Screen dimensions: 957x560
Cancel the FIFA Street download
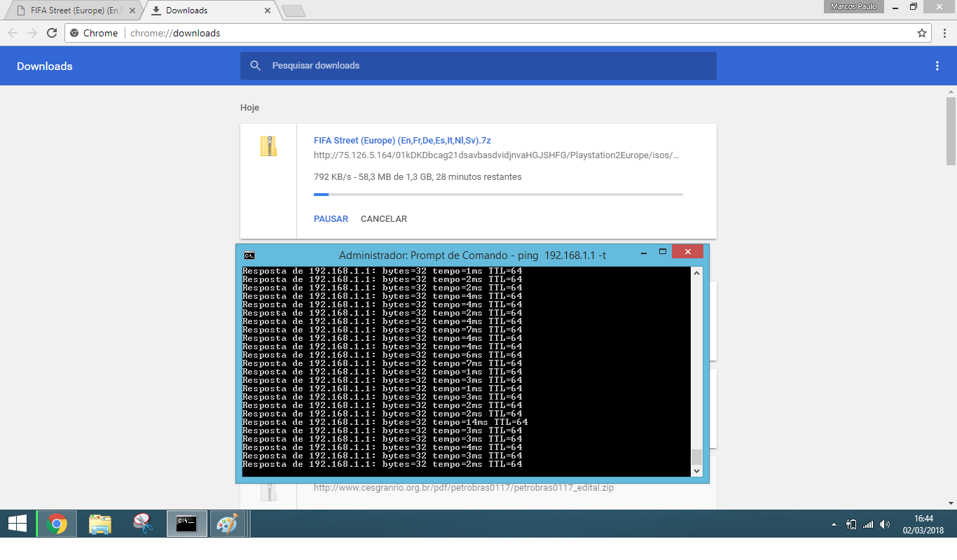[x=384, y=219]
